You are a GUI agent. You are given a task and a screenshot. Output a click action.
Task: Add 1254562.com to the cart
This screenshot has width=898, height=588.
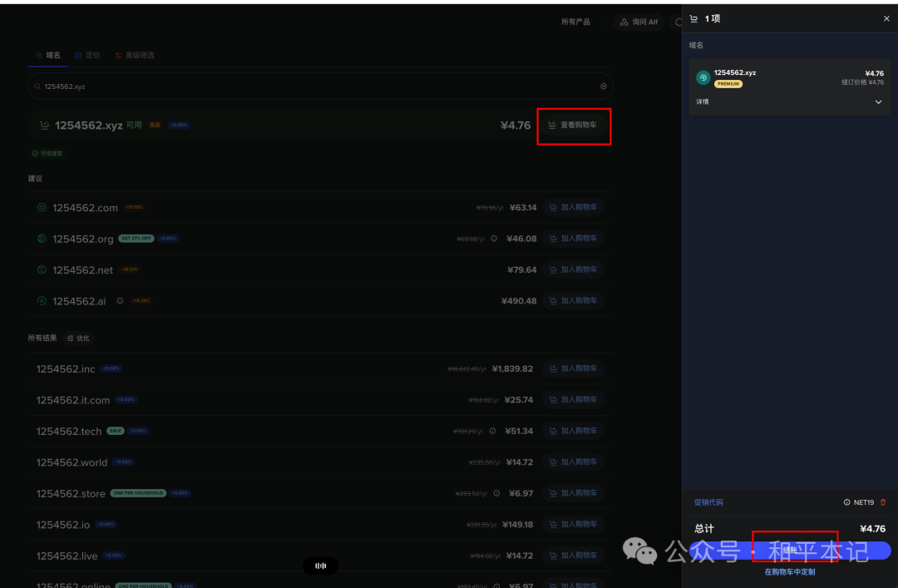(x=573, y=207)
